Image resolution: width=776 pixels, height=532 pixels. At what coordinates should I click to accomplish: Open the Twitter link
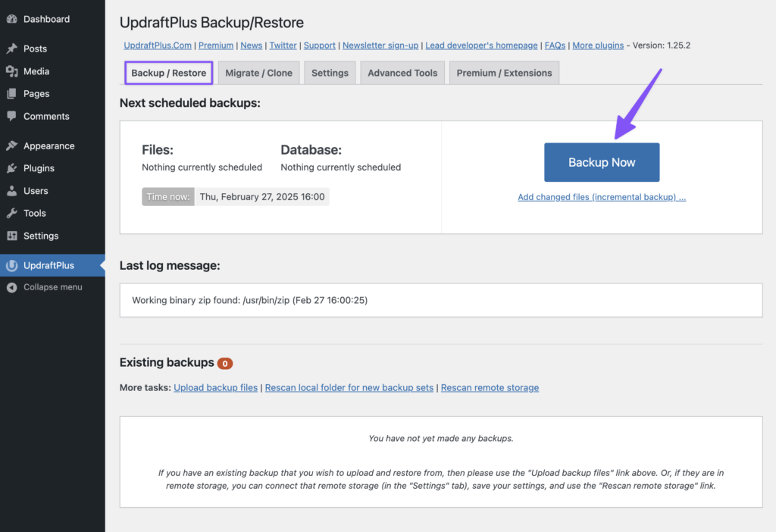[x=283, y=45]
